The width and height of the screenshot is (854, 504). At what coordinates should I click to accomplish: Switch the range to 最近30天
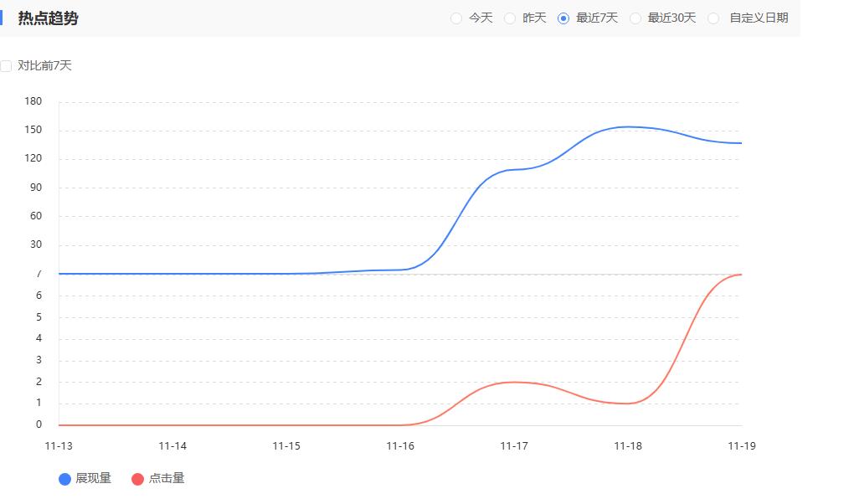pyautogui.click(x=635, y=18)
